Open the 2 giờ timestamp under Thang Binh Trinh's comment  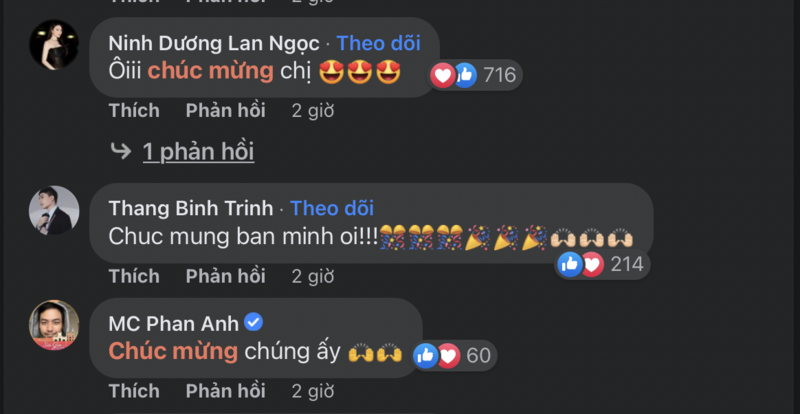click(313, 276)
